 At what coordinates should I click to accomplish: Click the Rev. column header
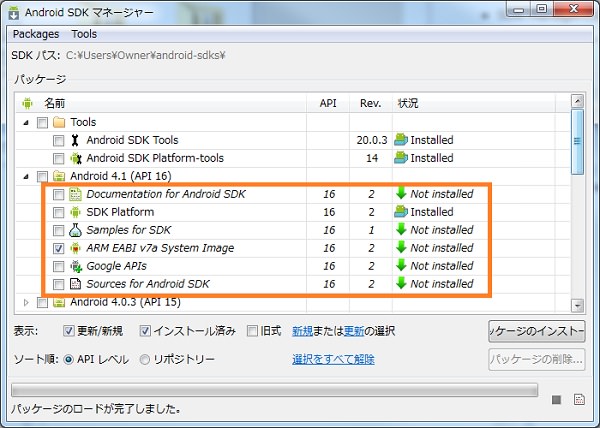coord(370,103)
